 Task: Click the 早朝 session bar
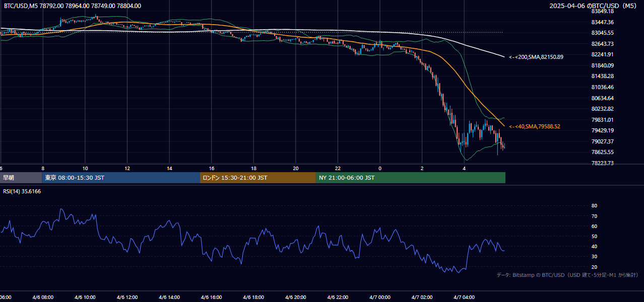tap(21, 178)
